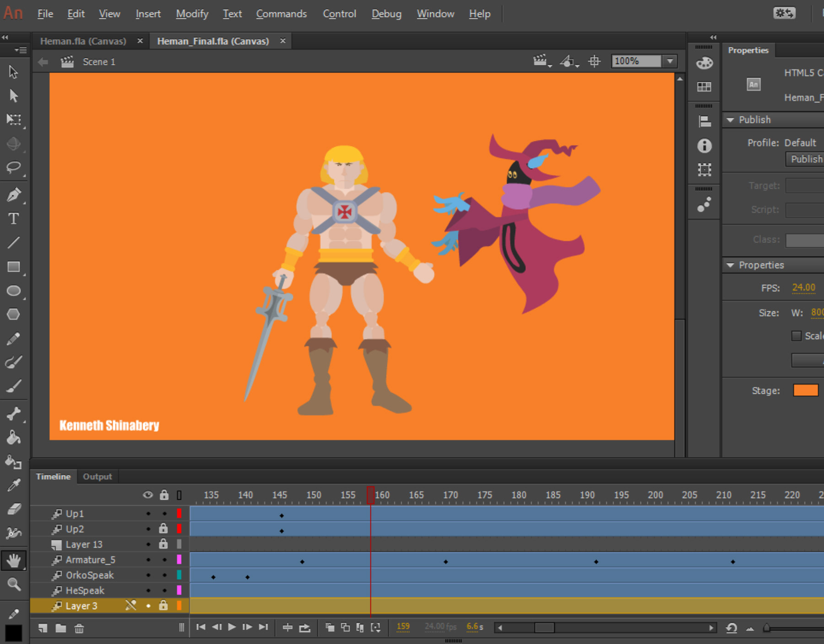Toggle visibility for all layers eye icon

tap(148, 495)
